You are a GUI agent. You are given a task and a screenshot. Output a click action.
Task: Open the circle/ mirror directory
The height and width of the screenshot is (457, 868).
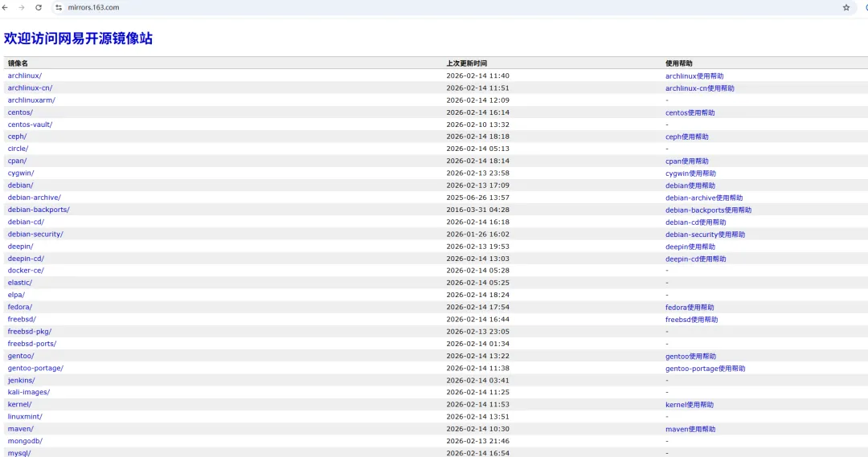18,149
